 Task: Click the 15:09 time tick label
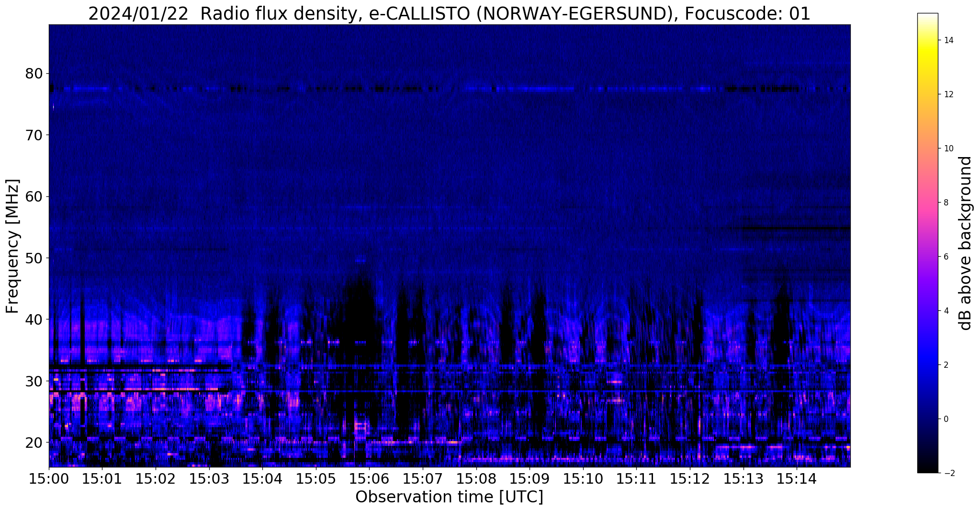coord(529,479)
